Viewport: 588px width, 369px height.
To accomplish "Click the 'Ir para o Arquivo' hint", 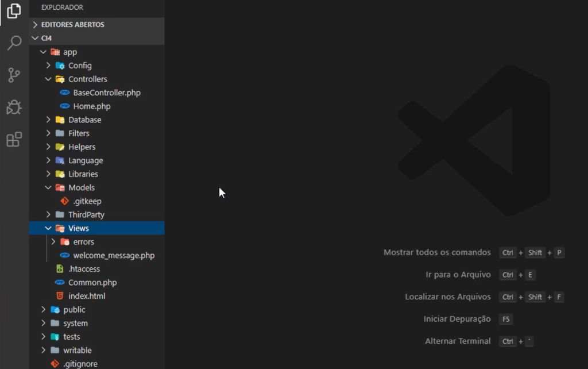I will 458,274.
